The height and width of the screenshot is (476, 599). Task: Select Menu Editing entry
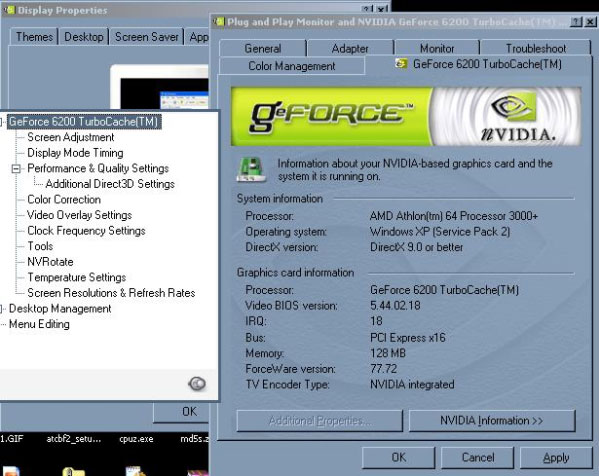click(x=39, y=324)
